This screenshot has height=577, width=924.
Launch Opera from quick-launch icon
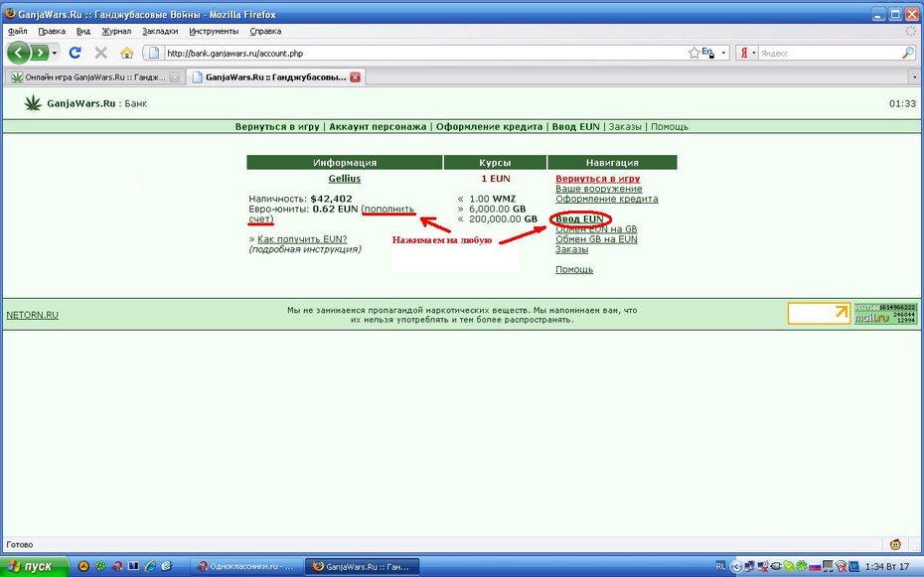coord(117,566)
